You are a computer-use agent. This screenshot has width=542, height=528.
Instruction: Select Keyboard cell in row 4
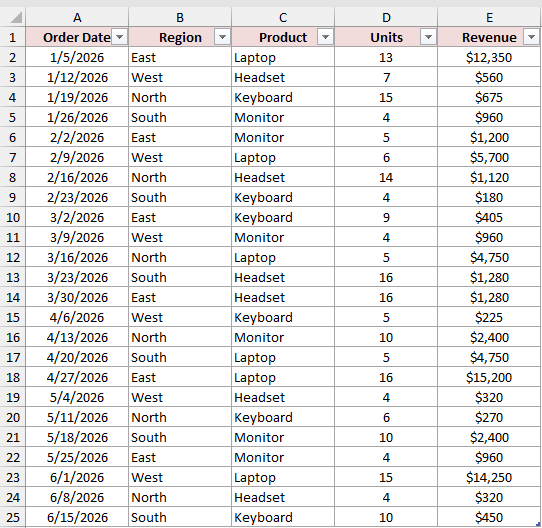pyautogui.click(x=283, y=97)
